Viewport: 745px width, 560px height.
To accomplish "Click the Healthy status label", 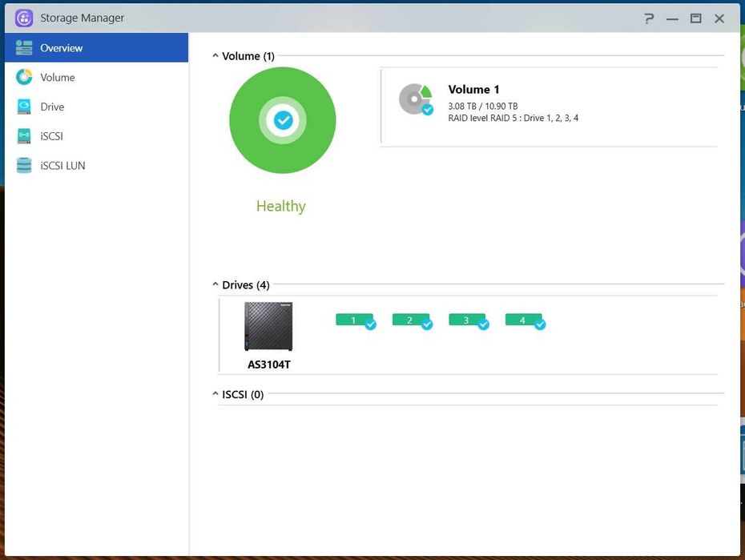I will click(281, 206).
